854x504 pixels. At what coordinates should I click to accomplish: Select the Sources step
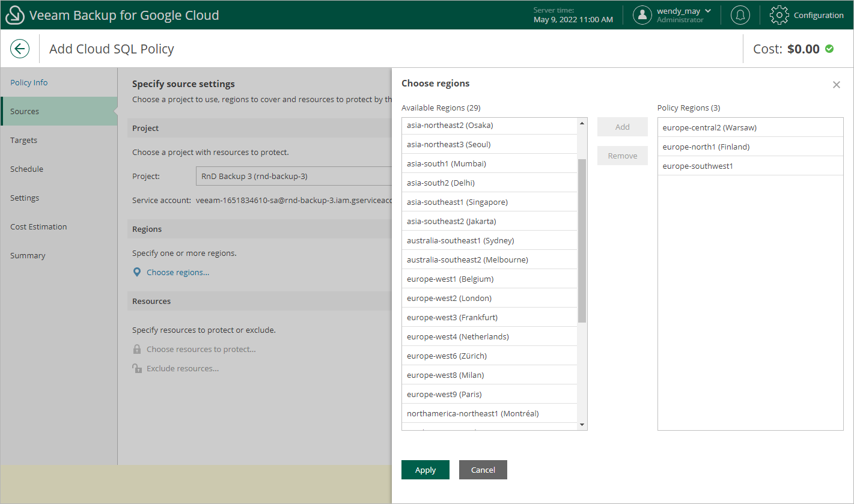click(x=59, y=111)
